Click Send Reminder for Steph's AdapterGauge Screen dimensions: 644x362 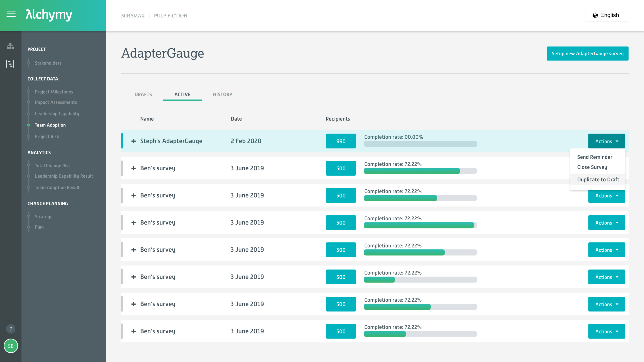click(x=595, y=157)
